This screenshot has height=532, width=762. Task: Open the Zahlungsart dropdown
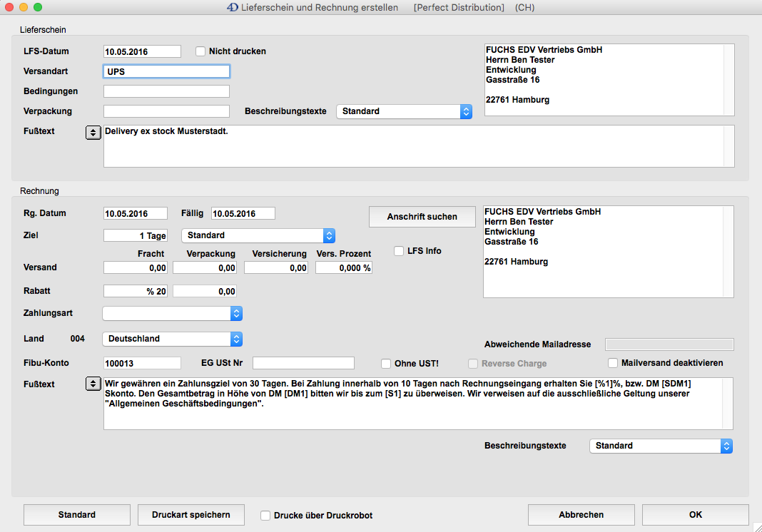click(x=172, y=313)
